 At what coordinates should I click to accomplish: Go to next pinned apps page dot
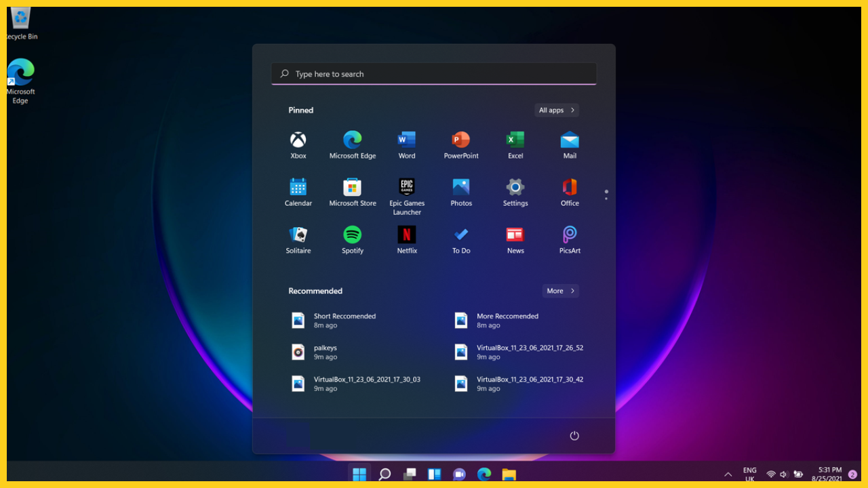606,199
